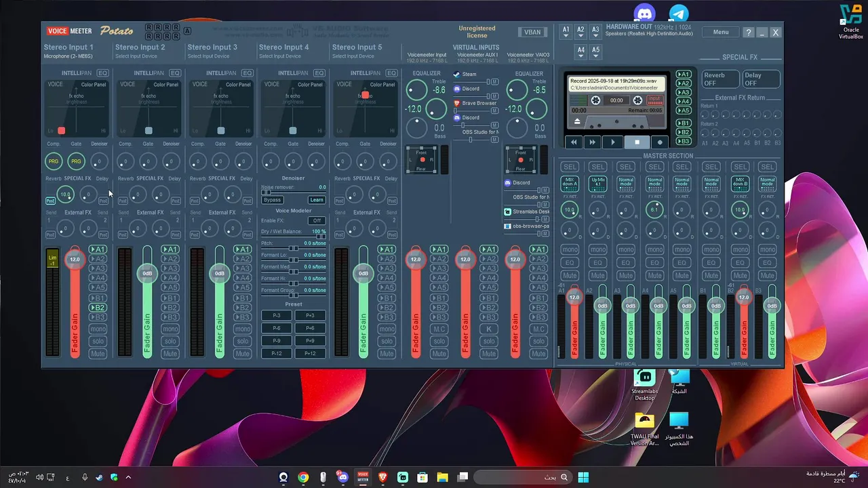The width and height of the screenshot is (868, 488).
Task: Click Streamlabs Desktop entry under VAIO3 strip
Action: point(526,211)
